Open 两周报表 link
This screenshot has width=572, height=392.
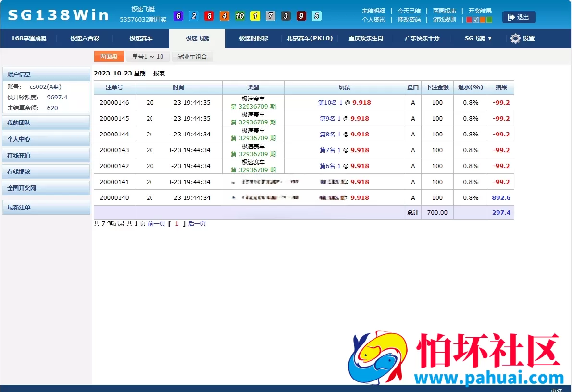click(x=444, y=11)
